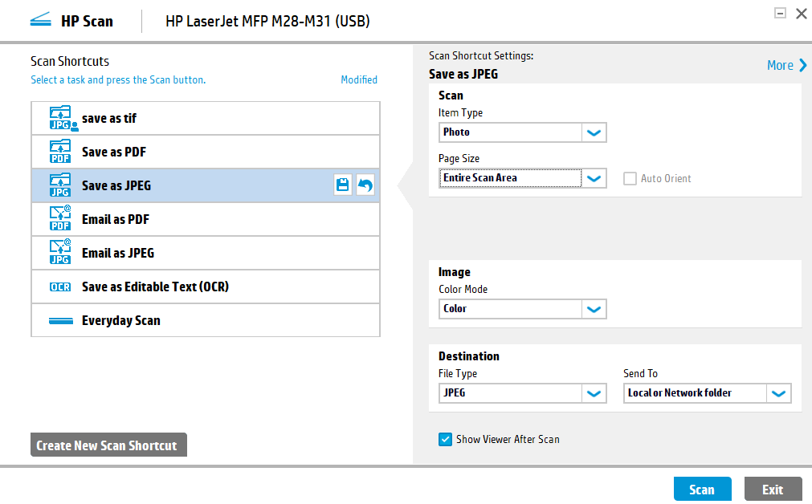Select Save as Editable Text (OCR) shortcut
Image resolution: width=812 pixels, height=504 pixels.
coord(206,287)
